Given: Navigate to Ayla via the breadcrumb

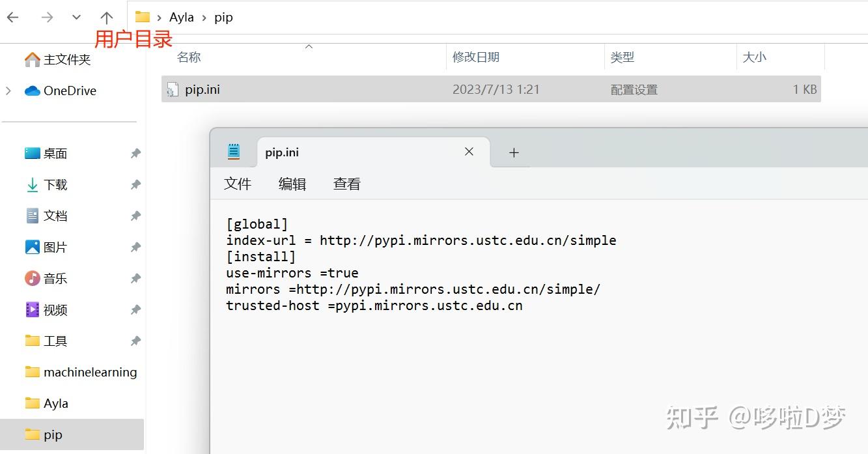Looking at the screenshot, I should tap(181, 17).
